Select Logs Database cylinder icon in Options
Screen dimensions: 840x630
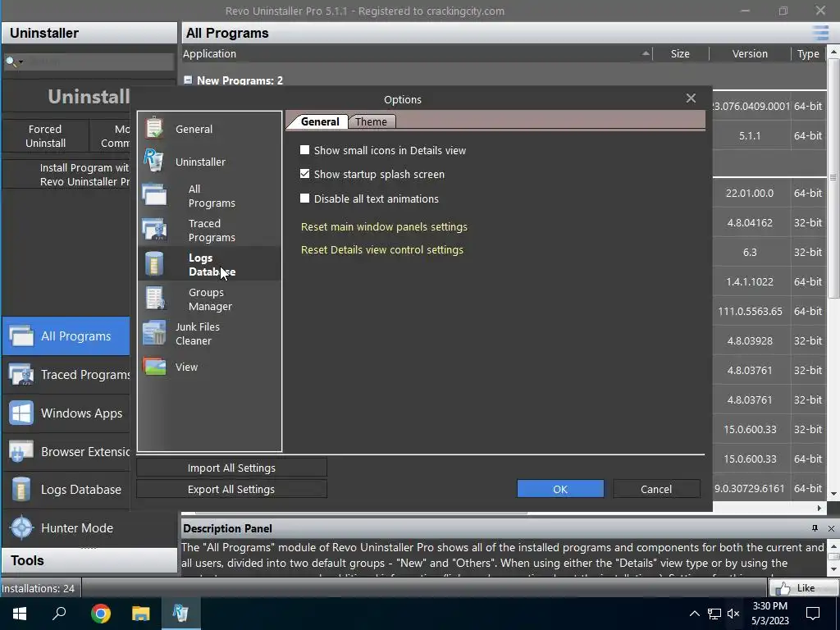point(154,264)
